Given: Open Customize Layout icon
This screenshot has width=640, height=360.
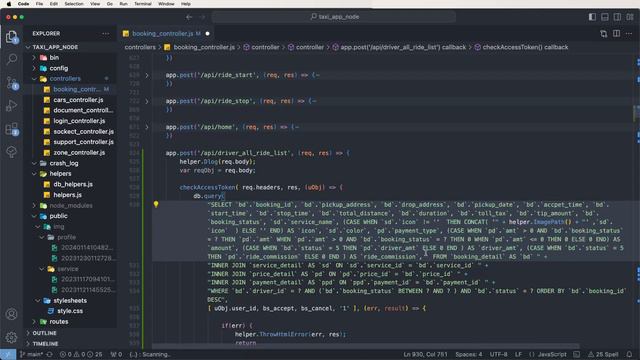Looking at the screenshot, I should coord(630,17).
